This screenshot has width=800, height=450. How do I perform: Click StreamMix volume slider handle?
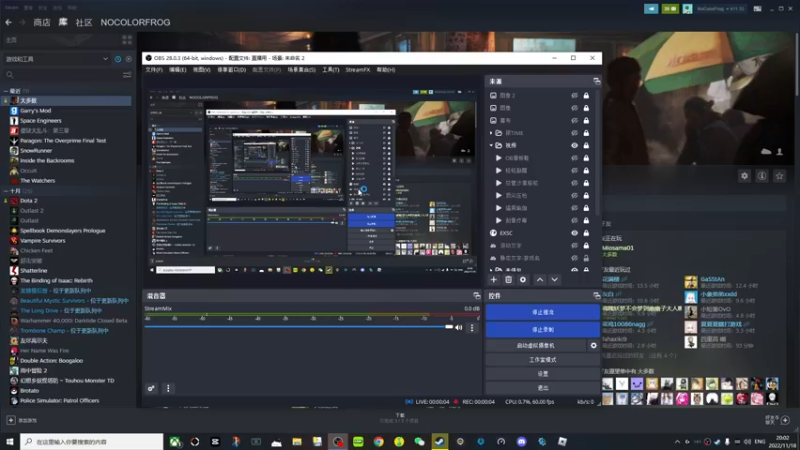449,327
